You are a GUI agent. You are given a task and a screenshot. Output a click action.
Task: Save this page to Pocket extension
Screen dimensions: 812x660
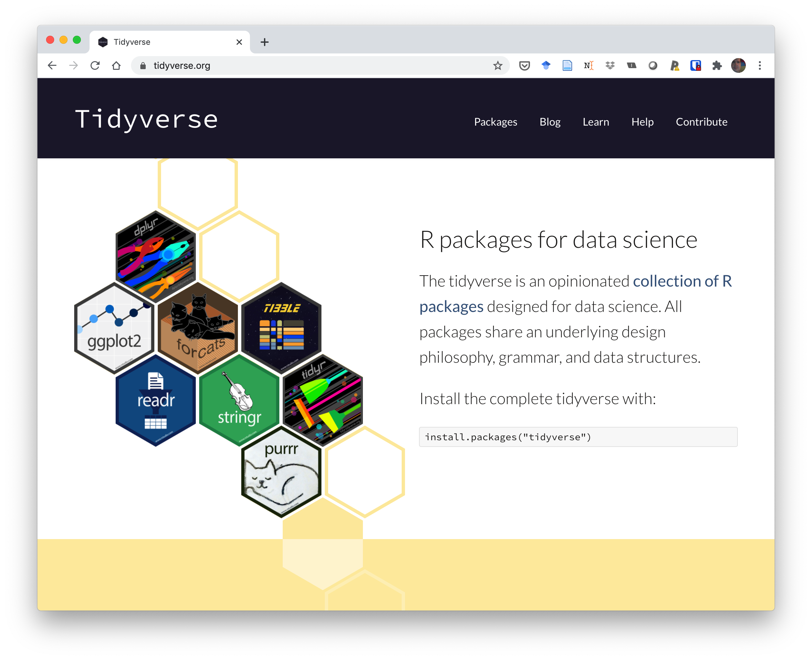click(525, 65)
